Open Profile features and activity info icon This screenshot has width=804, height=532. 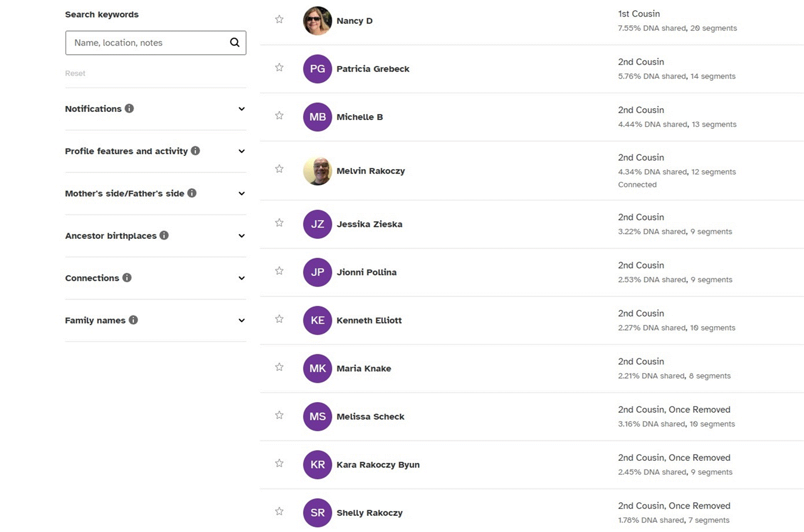click(x=195, y=151)
